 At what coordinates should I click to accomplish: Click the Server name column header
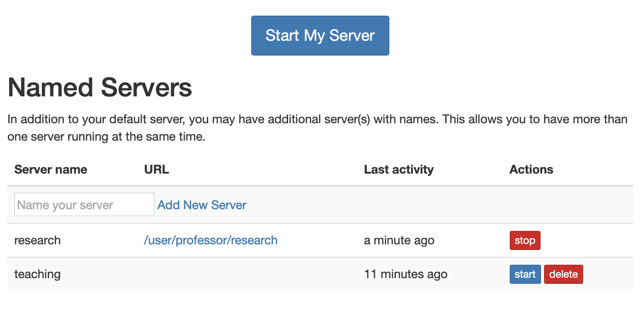click(50, 169)
